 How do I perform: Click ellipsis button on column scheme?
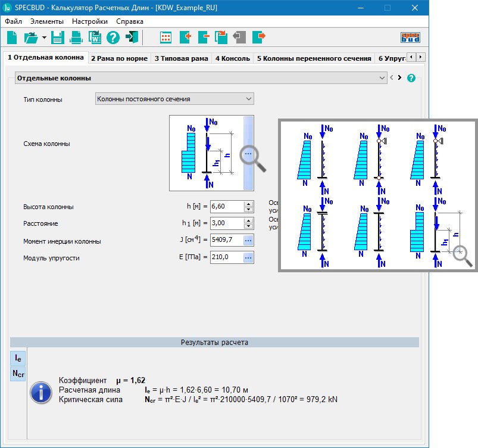248,153
